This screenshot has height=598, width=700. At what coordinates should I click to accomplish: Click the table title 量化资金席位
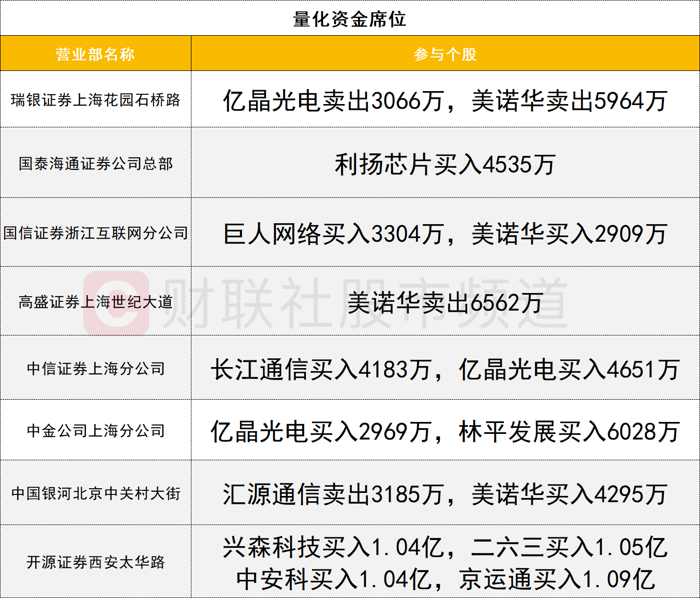[350, 19]
